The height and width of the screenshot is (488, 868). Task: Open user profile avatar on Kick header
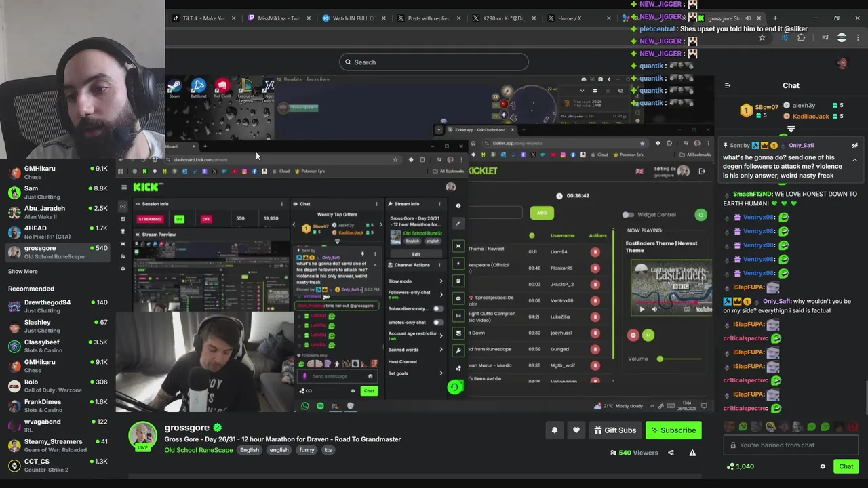point(842,63)
